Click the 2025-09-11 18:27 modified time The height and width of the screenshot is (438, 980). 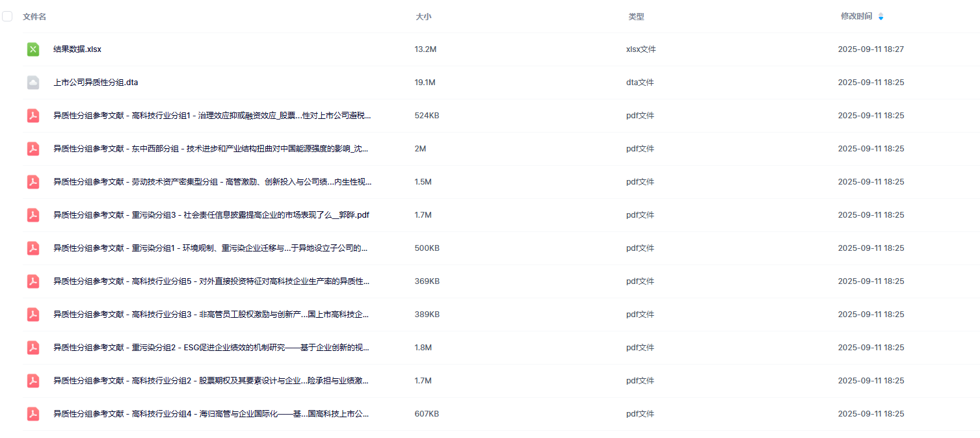(871, 49)
